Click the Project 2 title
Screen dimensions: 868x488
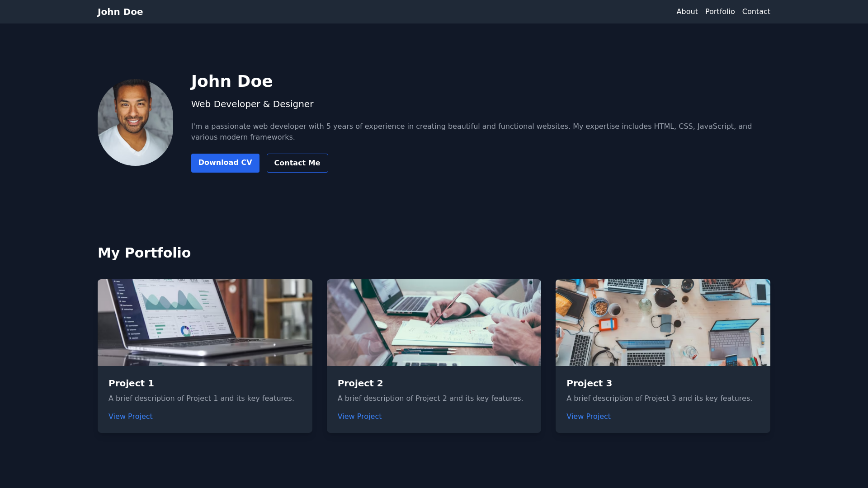(x=360, y=383)
